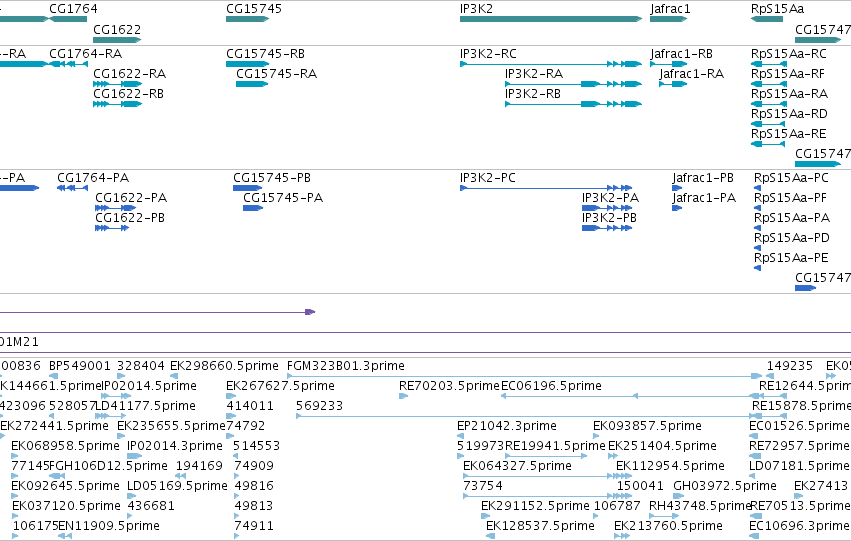Click the CG15745 gene label
The width and height of the screenshot is (851, 541).
pos(254,9)
